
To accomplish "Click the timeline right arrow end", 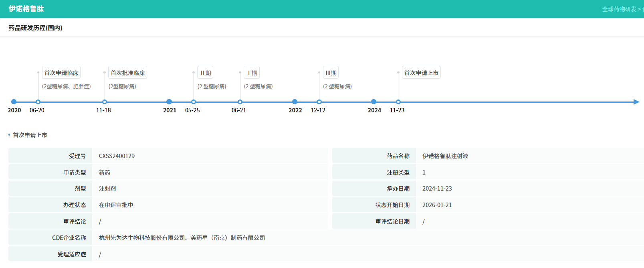I will coord(636,102).
